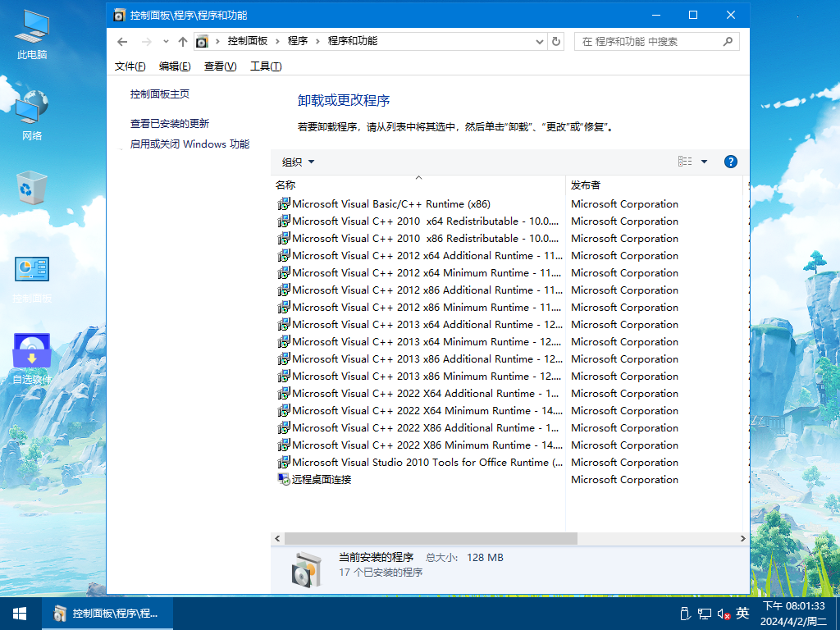Click the Refresh button in address bar
840x630 pixels.
point(557,41)
